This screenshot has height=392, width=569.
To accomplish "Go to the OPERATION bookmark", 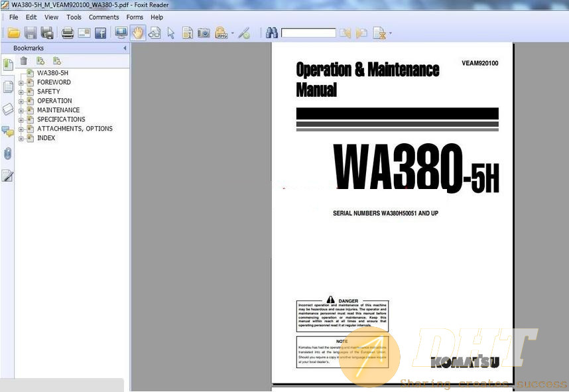I will click(x=54, y=101).
